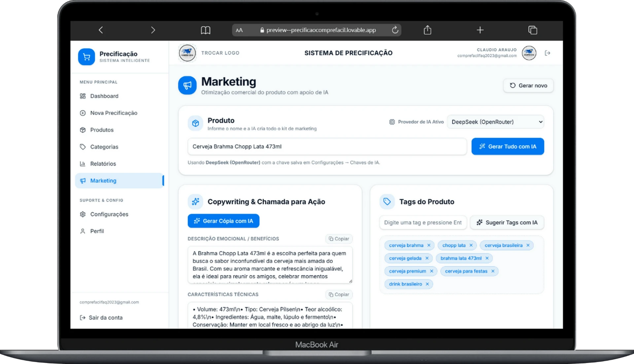634x364 pixels.
Task: Click the Tags do Produto tag icon
Action: tap(387, 201)
